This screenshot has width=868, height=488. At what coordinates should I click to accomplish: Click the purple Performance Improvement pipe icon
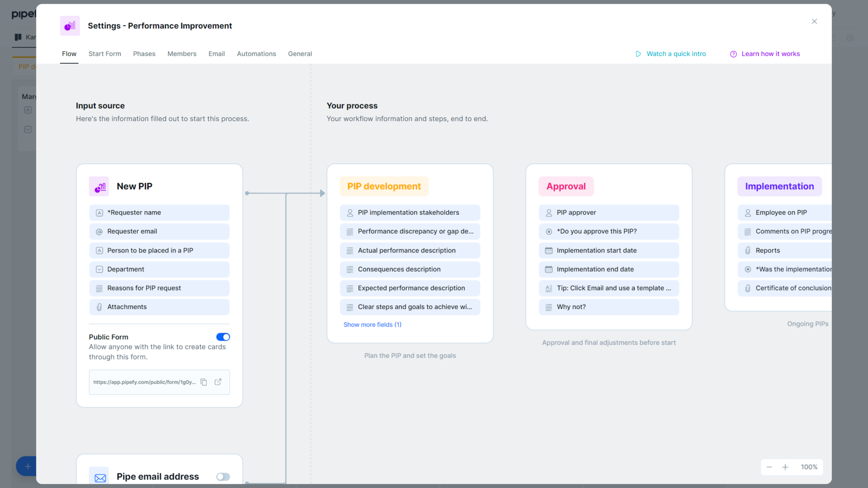(x=70, y=26)
